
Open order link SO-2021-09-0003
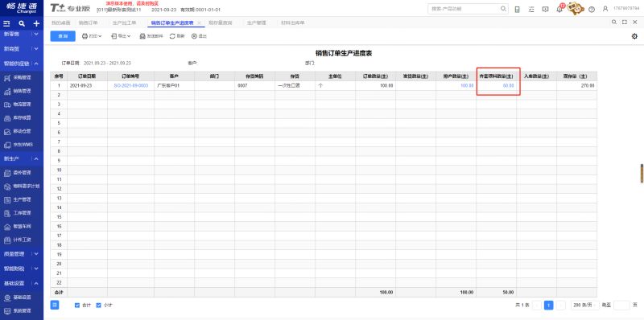(x=131, y=86)
